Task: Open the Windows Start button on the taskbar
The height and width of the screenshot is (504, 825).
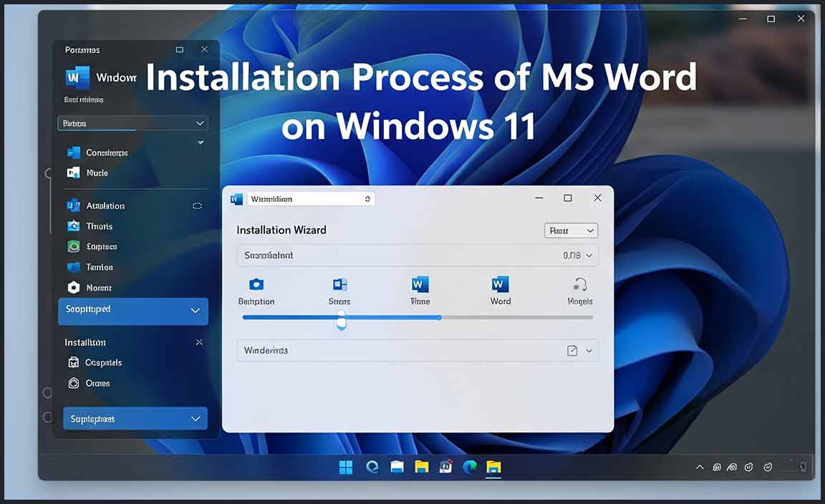Action: (x=346, y=467)
